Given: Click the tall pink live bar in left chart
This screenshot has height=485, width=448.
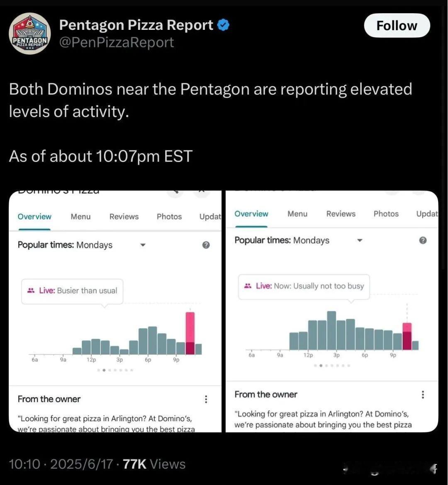Looking at the screenshot, I should 190,333.
